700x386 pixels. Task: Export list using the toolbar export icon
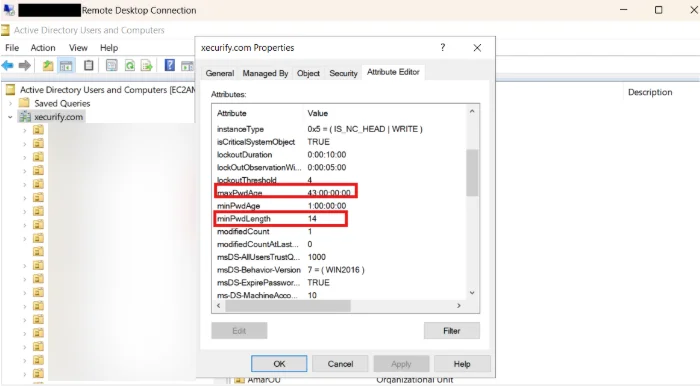(x=146, y=66)
